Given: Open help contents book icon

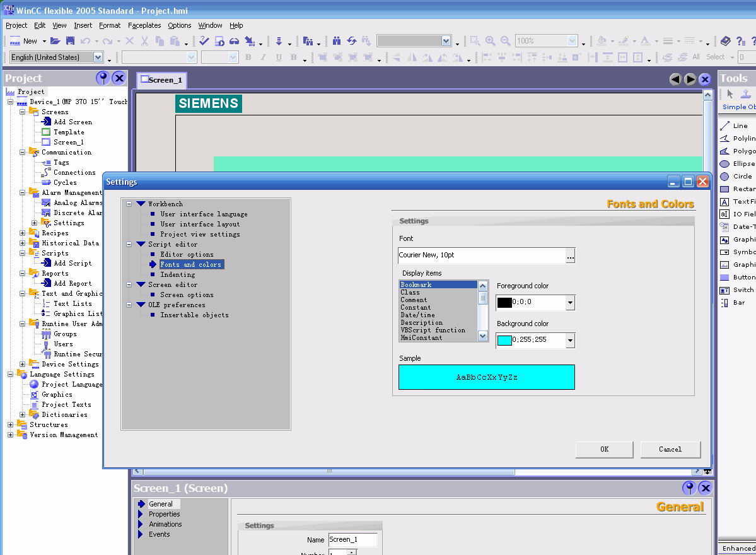Looking at the screenshot, I should click(726, 41).
